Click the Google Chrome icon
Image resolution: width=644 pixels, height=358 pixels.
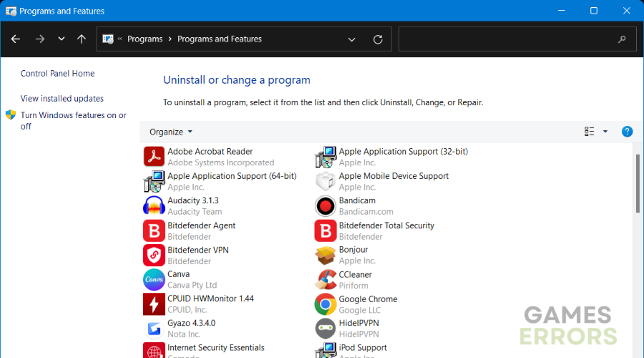pyautogui.click(x=325, y=304)
